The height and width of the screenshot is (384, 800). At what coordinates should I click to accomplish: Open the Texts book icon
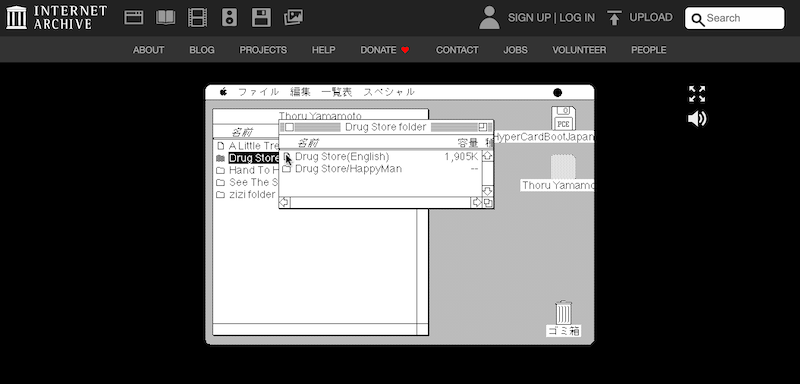[165, 17]
